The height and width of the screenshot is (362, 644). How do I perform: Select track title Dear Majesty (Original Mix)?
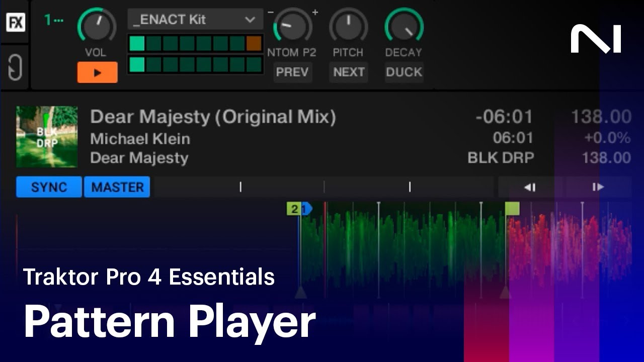213,117
